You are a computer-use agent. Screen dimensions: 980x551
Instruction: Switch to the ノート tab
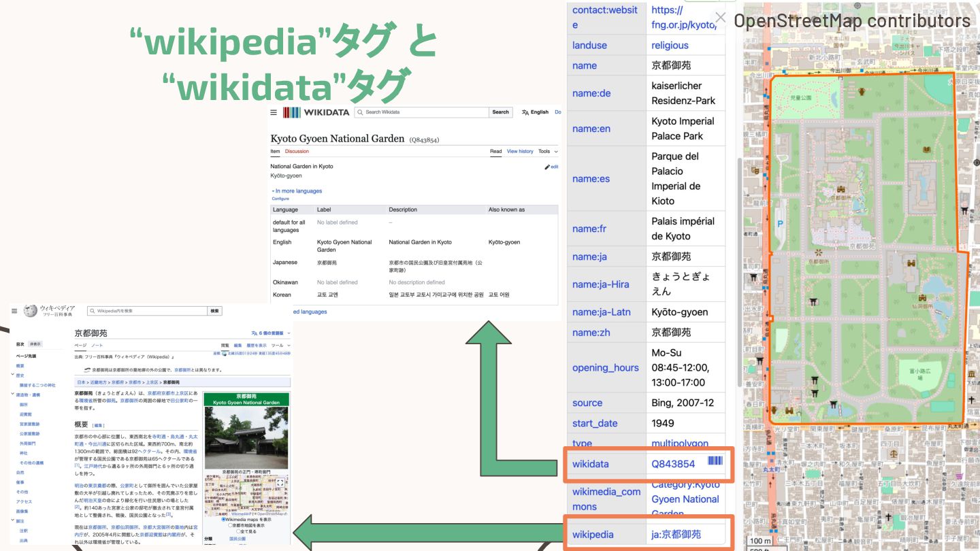(x=97, y=346)
